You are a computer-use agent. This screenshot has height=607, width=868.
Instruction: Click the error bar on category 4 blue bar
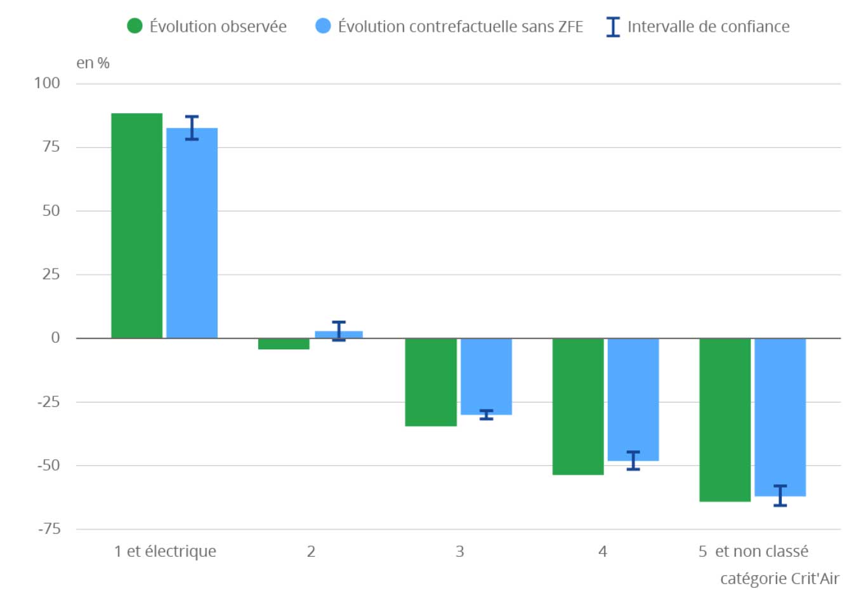[x=633, y=460]
